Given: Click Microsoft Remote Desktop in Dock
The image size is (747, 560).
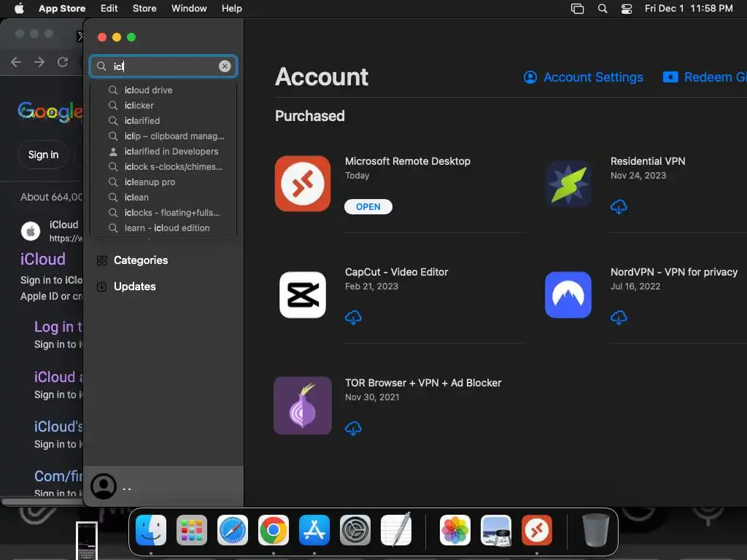Looking at the screenshot, I should coord(537,530).
